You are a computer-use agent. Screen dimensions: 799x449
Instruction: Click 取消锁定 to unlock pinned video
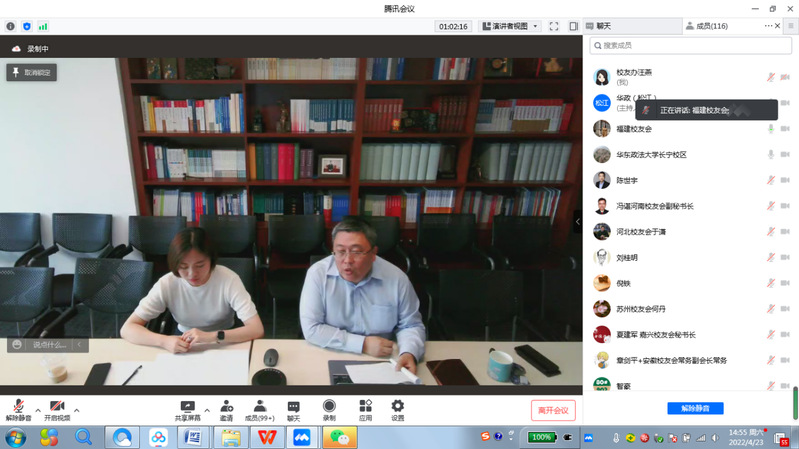tap(32, 72)
